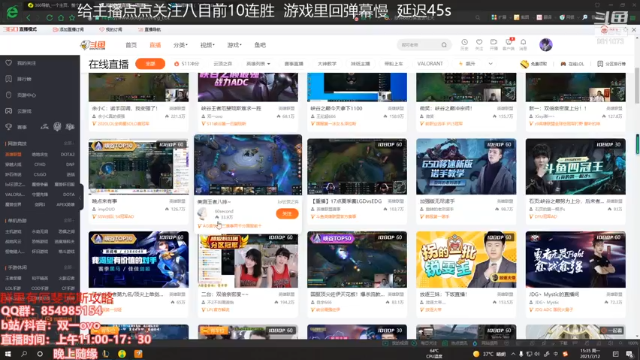Click the orange 关注 follow button on the hovered card
Image resolution: width=640 pixels, height=360 pixels.
coord(287,214)
